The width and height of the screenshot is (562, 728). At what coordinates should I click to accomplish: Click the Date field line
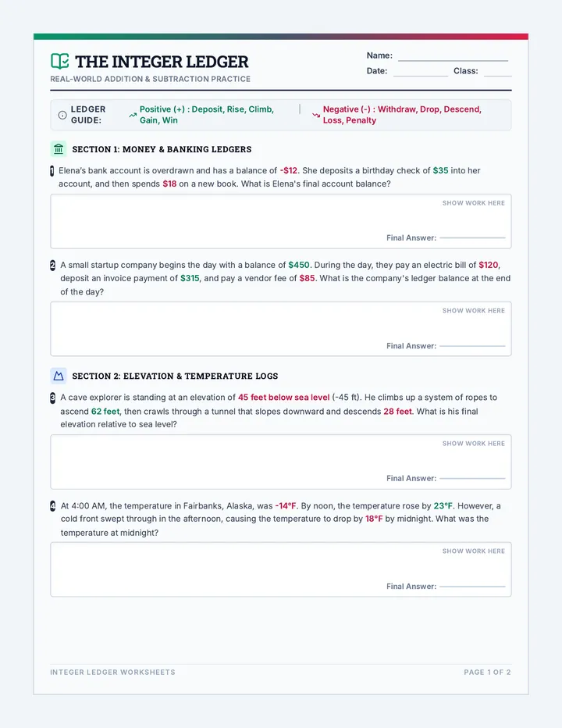[x=421, y=76]
